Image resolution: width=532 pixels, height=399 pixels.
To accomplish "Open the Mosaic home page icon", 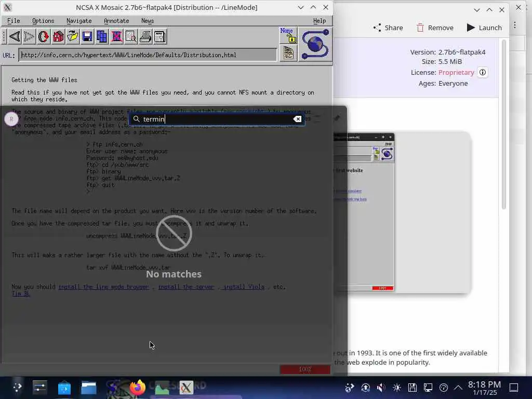I will [x=58, y=36].
